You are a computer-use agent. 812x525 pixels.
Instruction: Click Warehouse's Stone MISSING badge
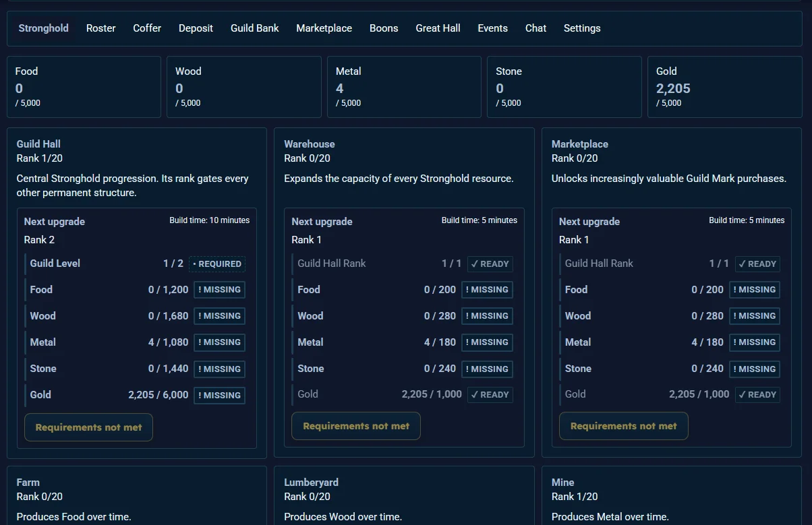coord(487,369)
